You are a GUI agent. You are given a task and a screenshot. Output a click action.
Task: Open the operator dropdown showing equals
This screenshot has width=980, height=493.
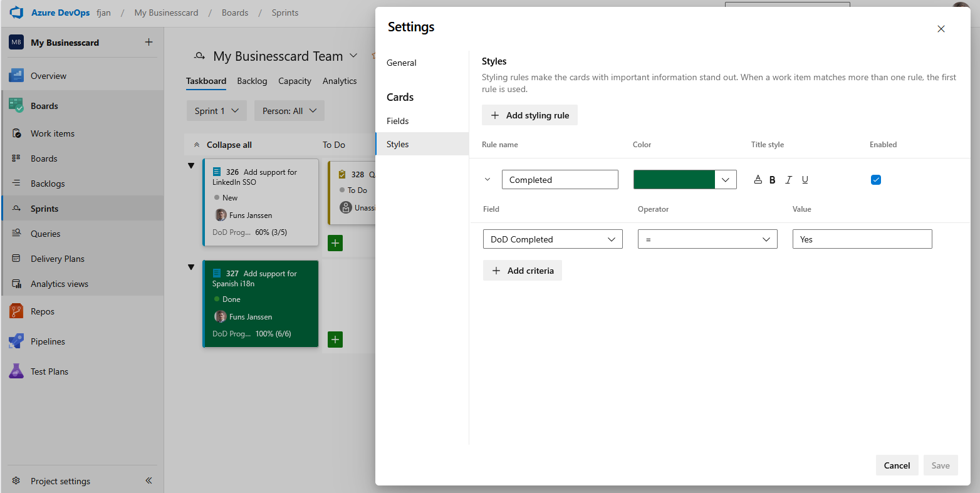[707, 239]
